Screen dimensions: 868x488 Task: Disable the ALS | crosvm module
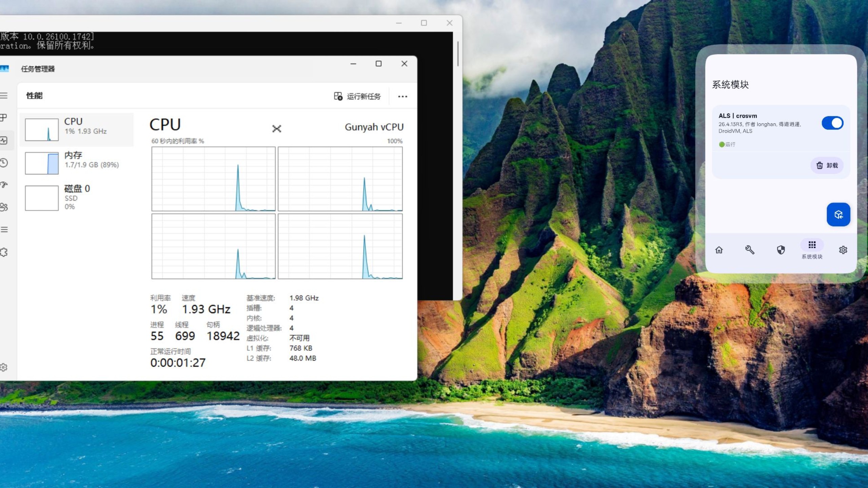point(833,123)
